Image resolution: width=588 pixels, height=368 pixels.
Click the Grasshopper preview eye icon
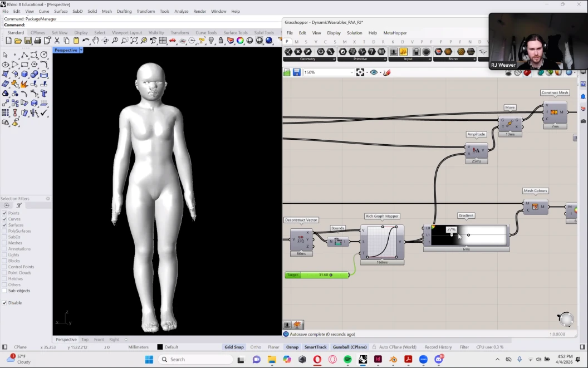(x=374, y=72)
